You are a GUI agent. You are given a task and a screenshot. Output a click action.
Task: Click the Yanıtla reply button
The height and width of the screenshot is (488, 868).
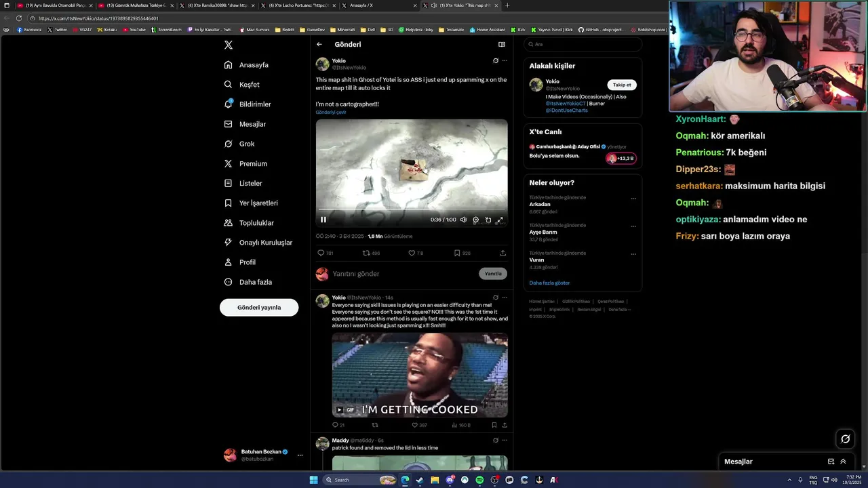[x=493, y=274]
